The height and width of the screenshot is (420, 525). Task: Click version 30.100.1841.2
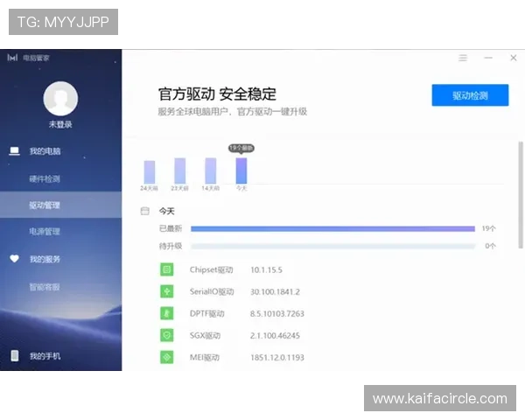(275, 291)
